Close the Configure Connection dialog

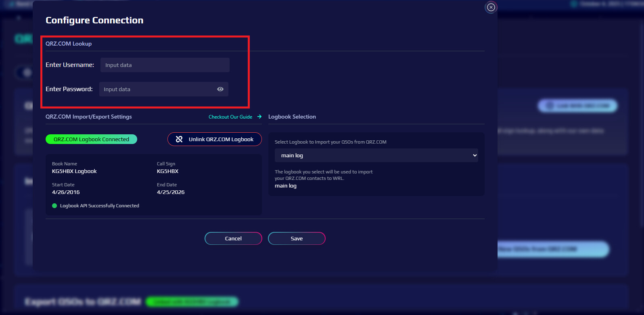491,7
